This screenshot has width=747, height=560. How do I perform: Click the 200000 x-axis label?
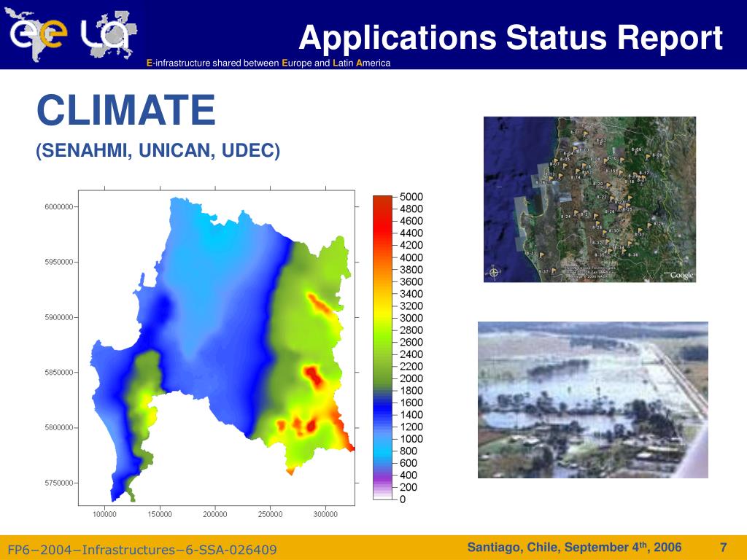click(215, 514)
